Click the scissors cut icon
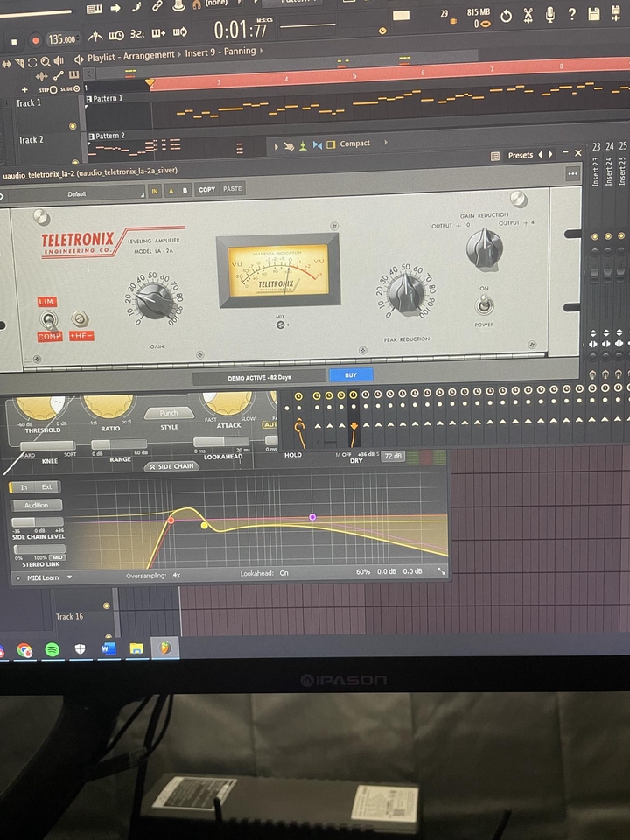Image resolution: width=630 pixels, height=840 pixels. click(528, 16)
